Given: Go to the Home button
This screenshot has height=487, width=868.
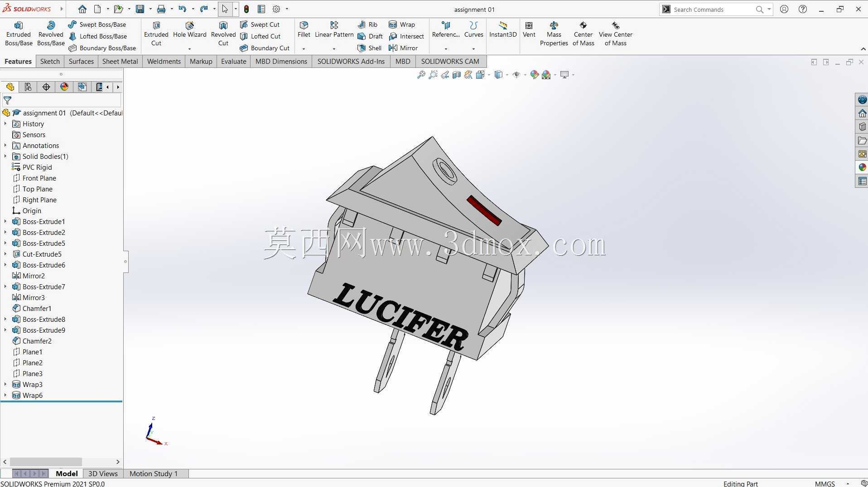Looking at the screenshot, I should click(x=82, y=9).
